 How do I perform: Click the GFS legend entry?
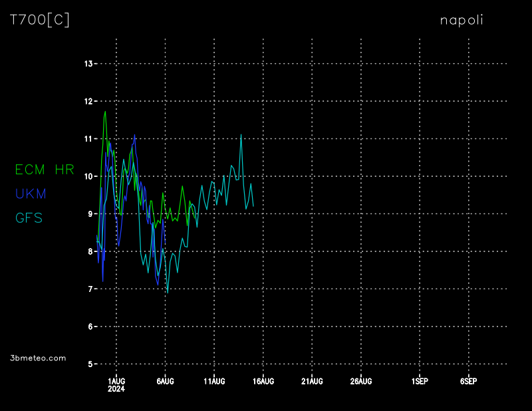click(29, 217)
